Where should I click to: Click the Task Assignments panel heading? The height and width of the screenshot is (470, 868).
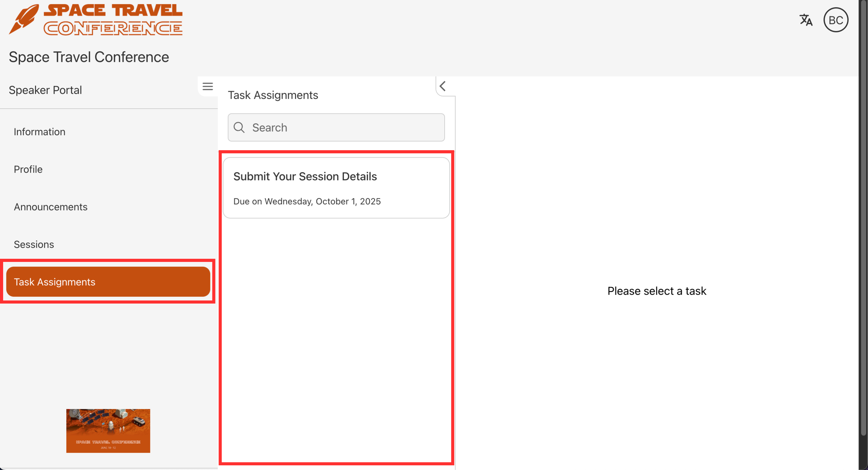coord(273,95)
